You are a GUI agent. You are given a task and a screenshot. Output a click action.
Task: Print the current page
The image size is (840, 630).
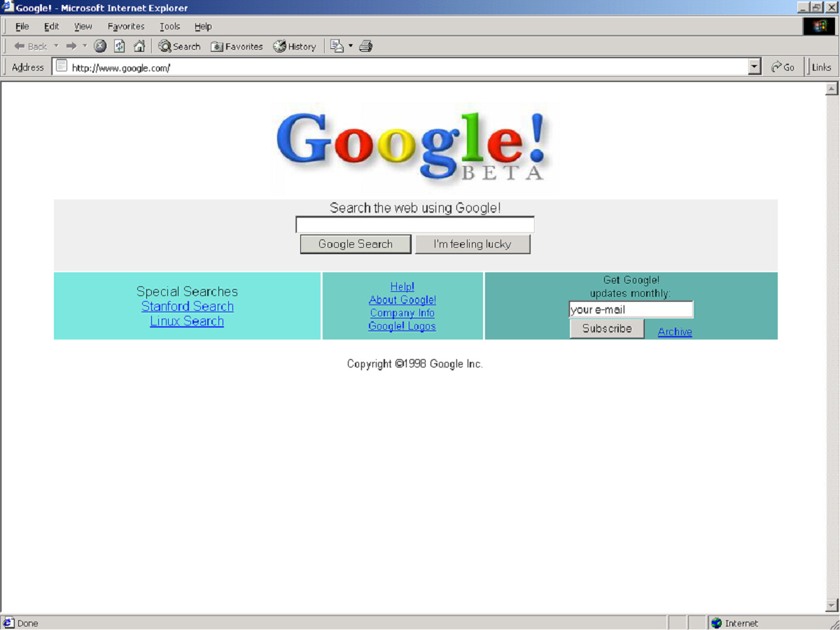coord(365,46)
